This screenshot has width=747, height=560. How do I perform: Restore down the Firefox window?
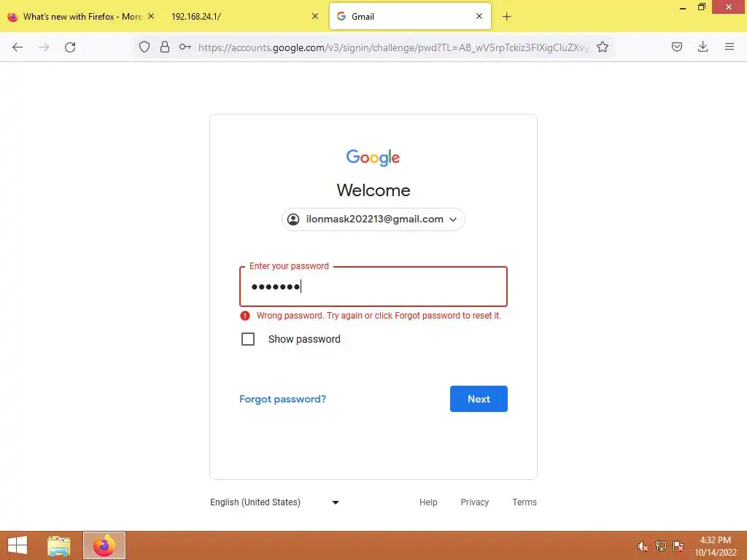pos(702,7)
